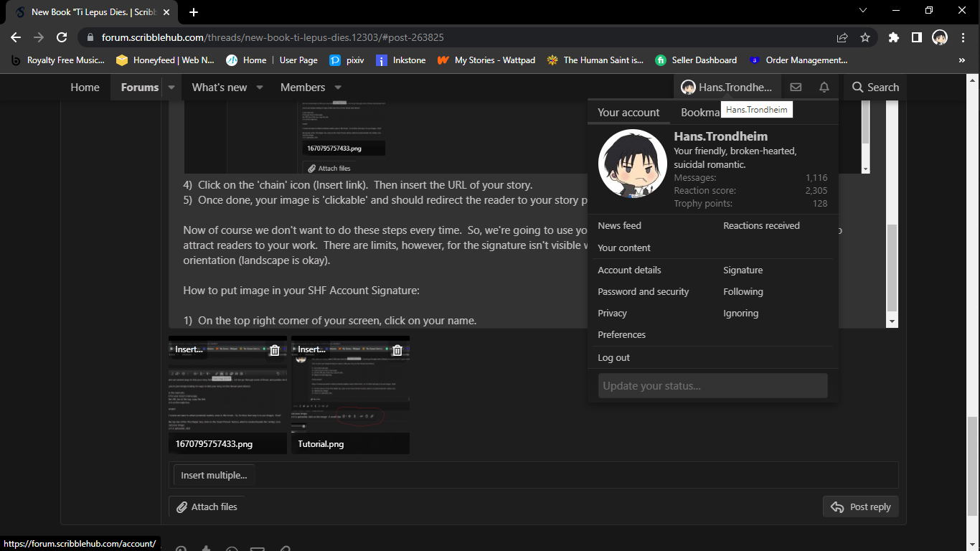Screen dimensions: 980x551
Task: Expand the Forums dropdown arrow
Action: (x=171, y=88)
